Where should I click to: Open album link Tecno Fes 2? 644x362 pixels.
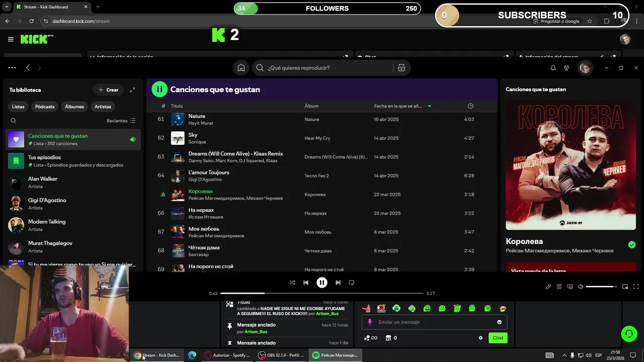coord(316,175)
